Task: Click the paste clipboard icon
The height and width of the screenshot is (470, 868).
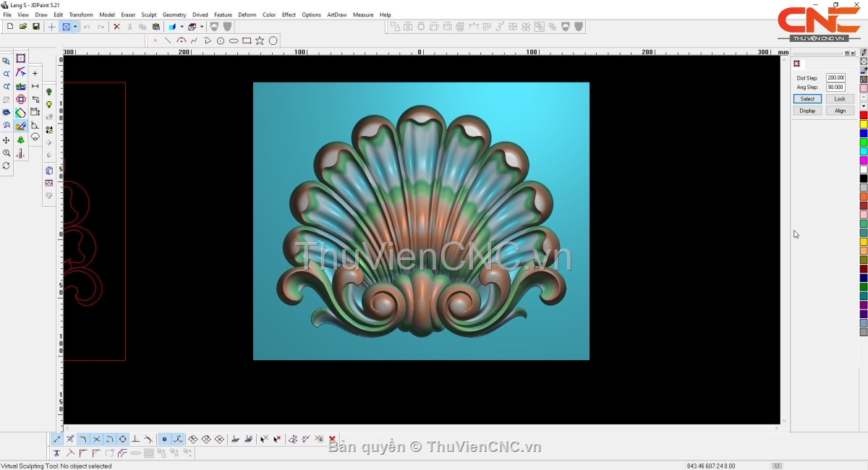Action: (156, 27)
